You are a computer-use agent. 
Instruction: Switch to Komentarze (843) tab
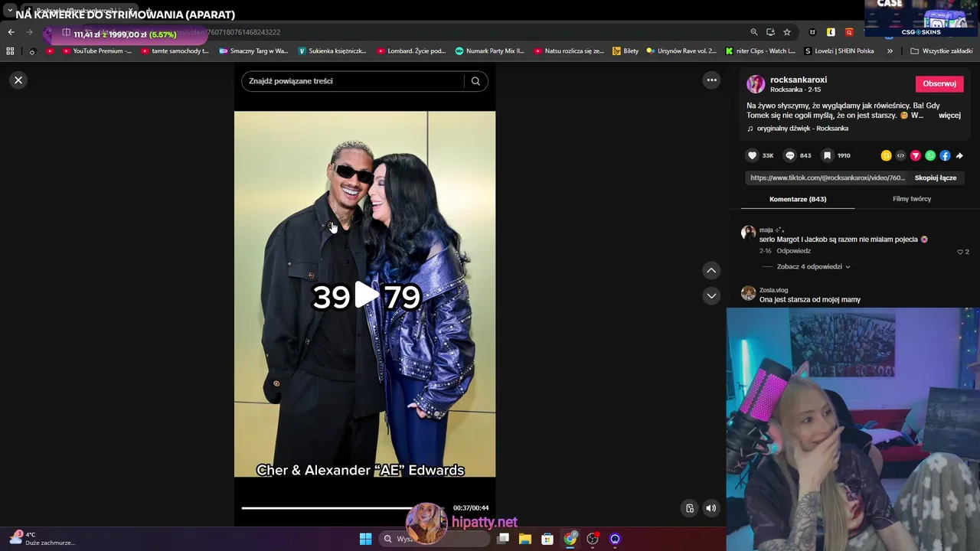(x=798, y=199)
